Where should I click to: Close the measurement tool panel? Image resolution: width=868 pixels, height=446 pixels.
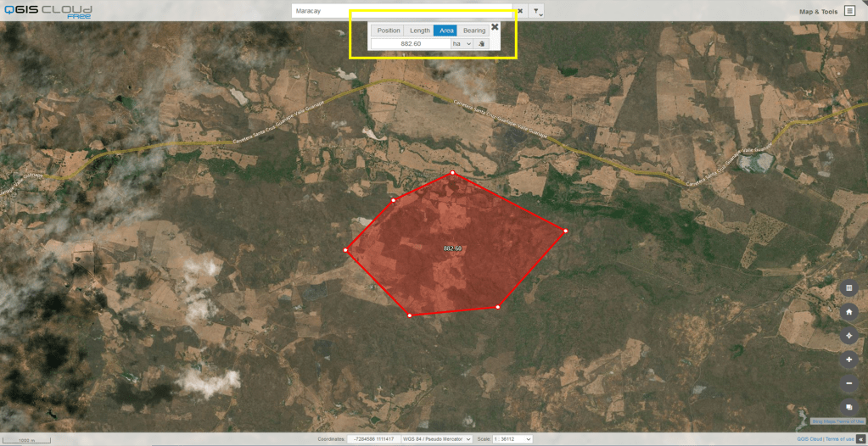coord(495,26)
